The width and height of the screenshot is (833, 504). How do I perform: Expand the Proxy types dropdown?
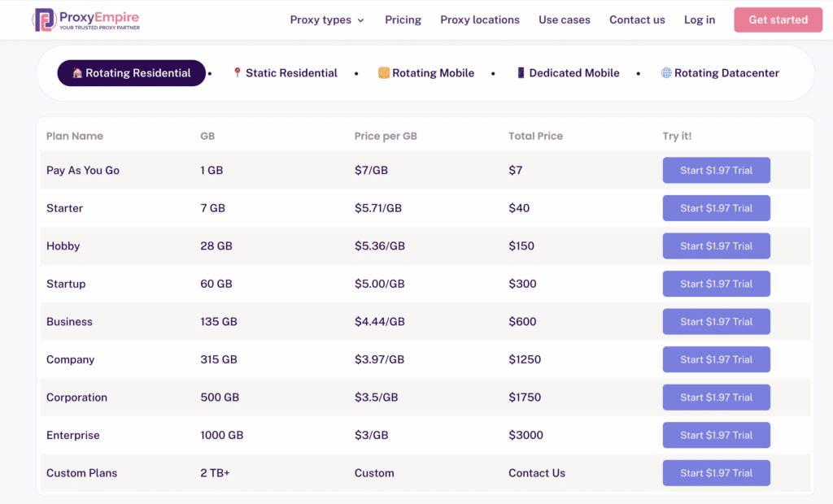pyautogui.click(x=327, y=20)
